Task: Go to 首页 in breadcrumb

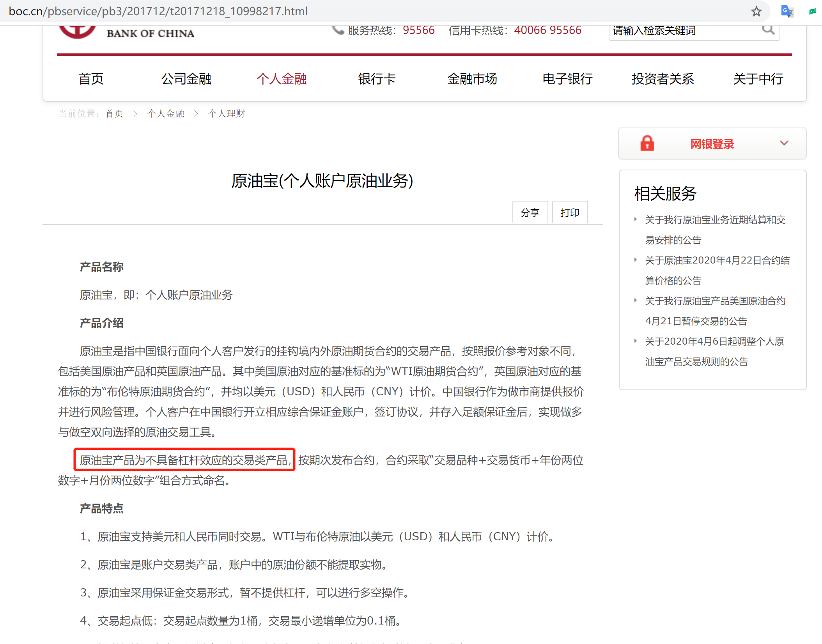Action: tap(114, 113)
